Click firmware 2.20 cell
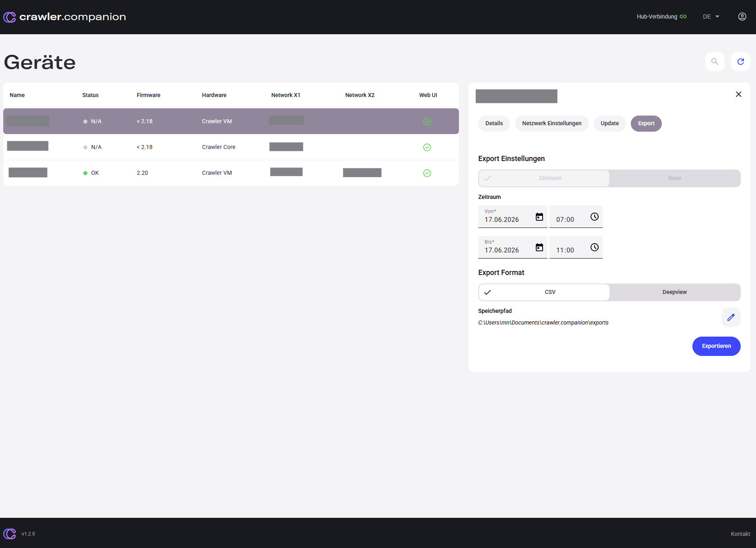 [x=142, y=173]
